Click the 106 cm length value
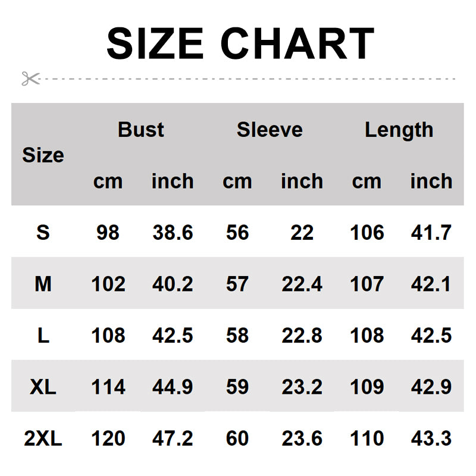The height and width of the screenshot is (476, 476). 367,233
